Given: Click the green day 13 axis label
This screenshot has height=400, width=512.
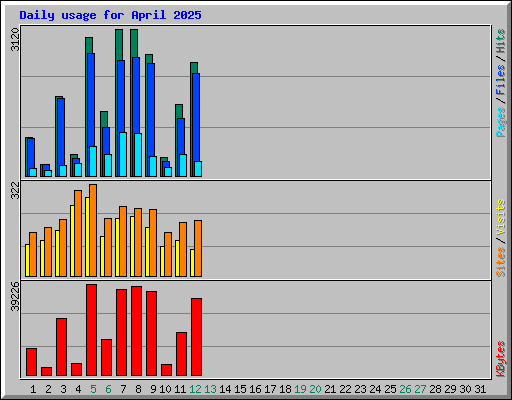Looking at the screenshot, I should [210, 389].
